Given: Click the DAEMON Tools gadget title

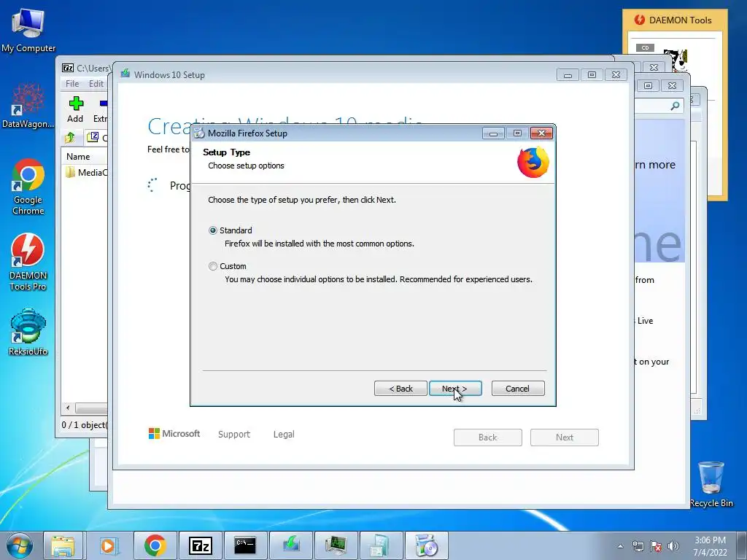Looking at the screenshot, I should point(680,20).
